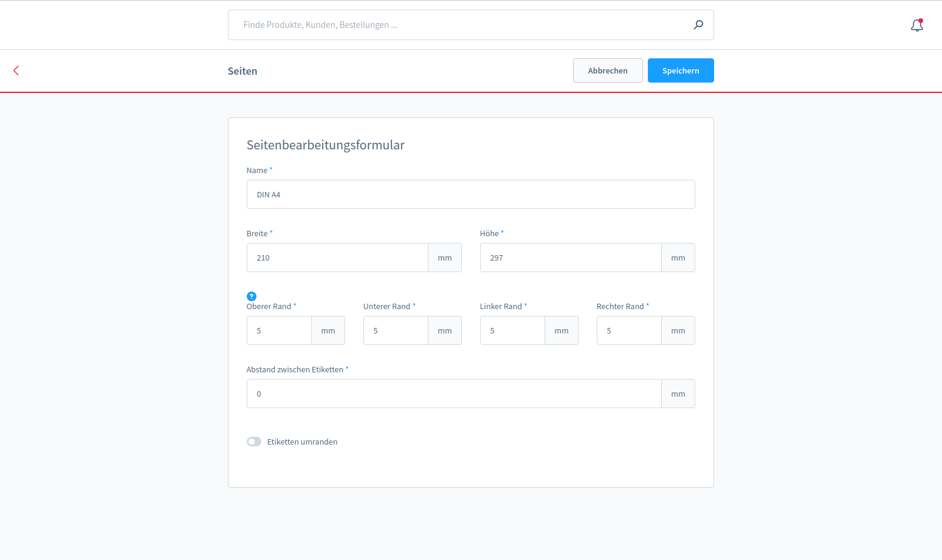Click the search magnifier icon
This screenshot has width=942, height=560.
click(698, 25)
